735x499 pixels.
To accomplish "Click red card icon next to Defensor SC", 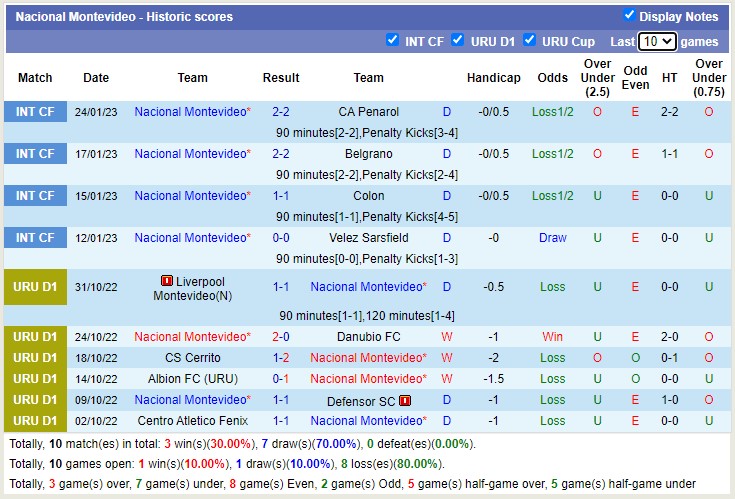I will click(x=405, y=400).
